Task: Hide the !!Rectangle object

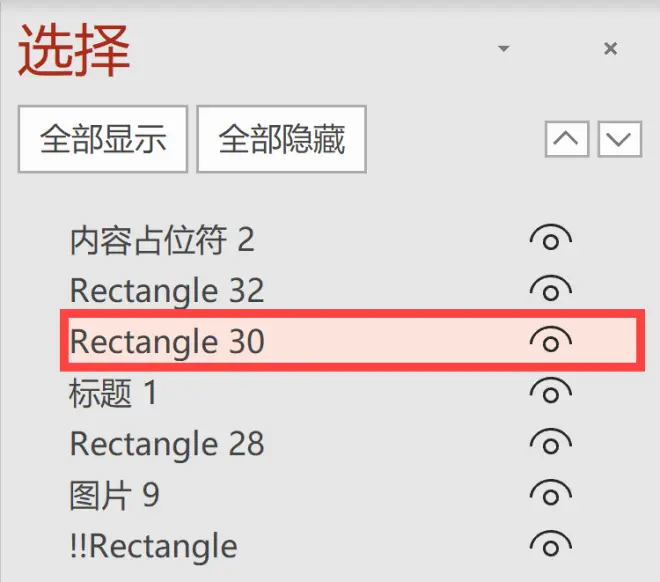Action: click(x=551, y=545)
